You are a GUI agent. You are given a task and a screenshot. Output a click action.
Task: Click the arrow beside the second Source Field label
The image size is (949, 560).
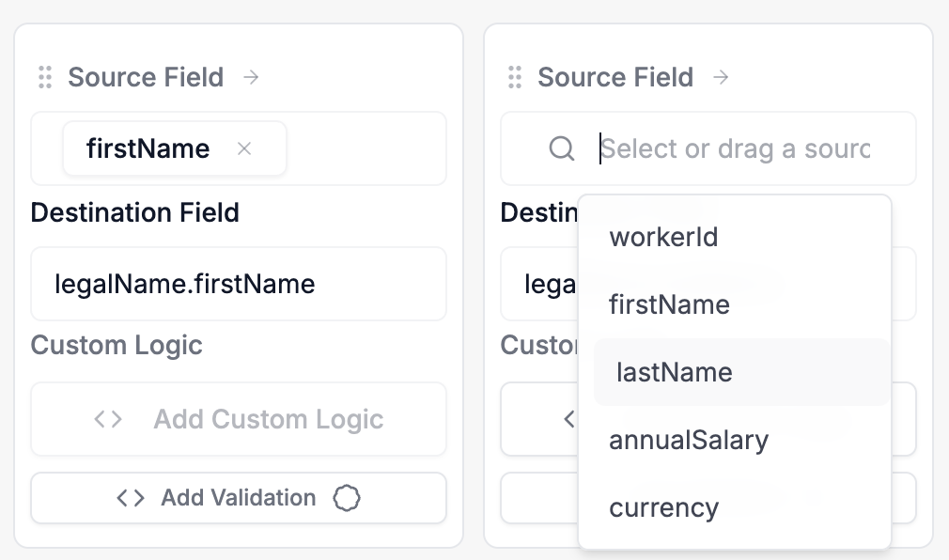721,77
